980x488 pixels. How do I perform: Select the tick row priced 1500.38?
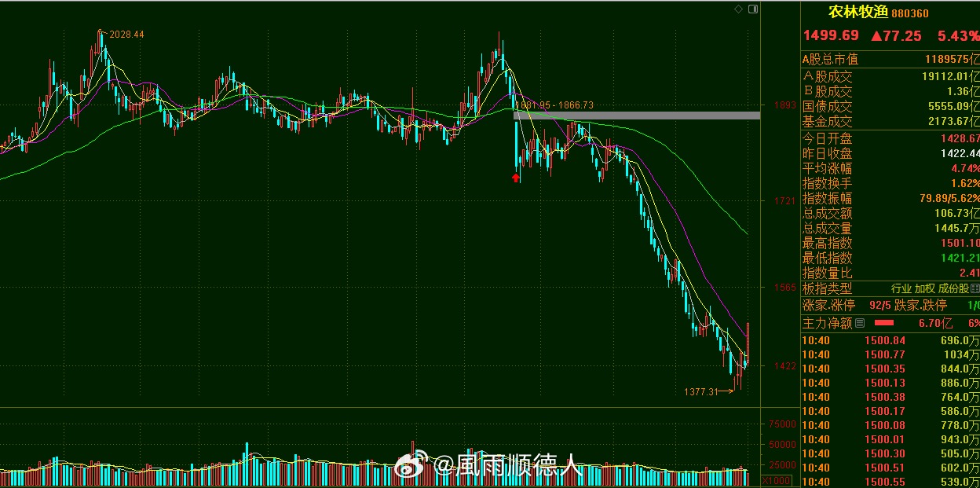click(890, 397)
